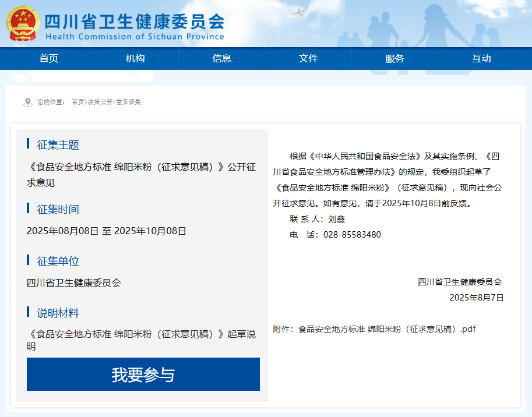Click 意见征集 in the breadcrumb
The image size is (532, 417).
coord(129,102)
